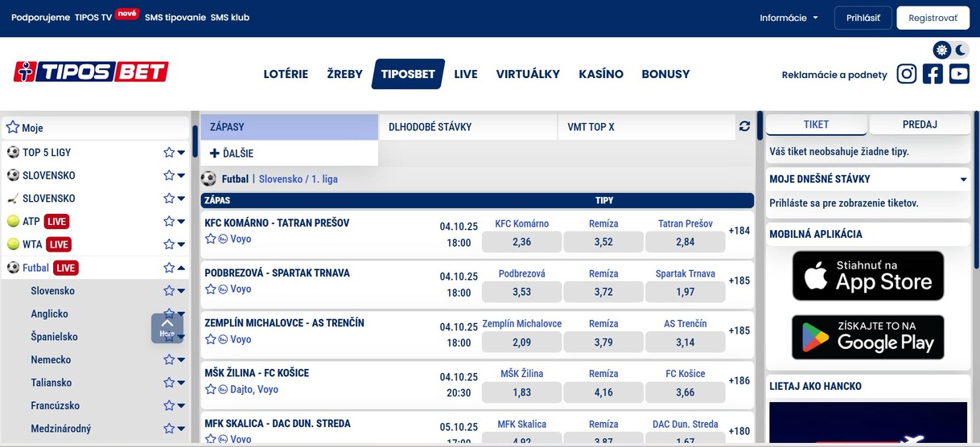Image resolution: width=980 pixels, height=447 pixels.
Task: Expand Taliansko subcategory arrow
Action: pyautogui.click(x=181, y=383)
